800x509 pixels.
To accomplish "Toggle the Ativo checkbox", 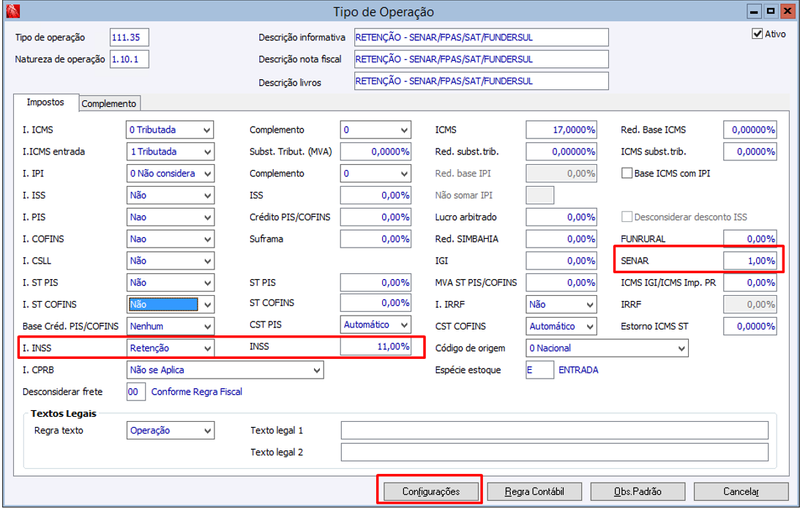I will click(x=757, y=34).
